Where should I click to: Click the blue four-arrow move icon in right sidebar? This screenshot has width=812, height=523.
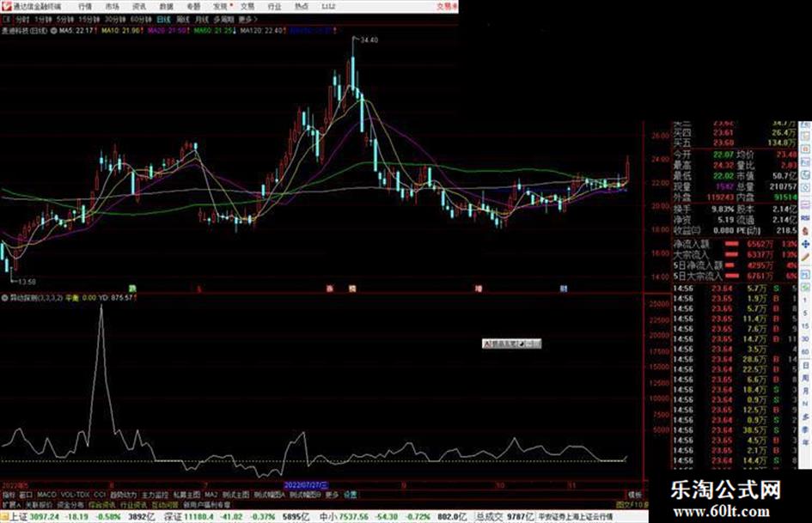(805, 245)
